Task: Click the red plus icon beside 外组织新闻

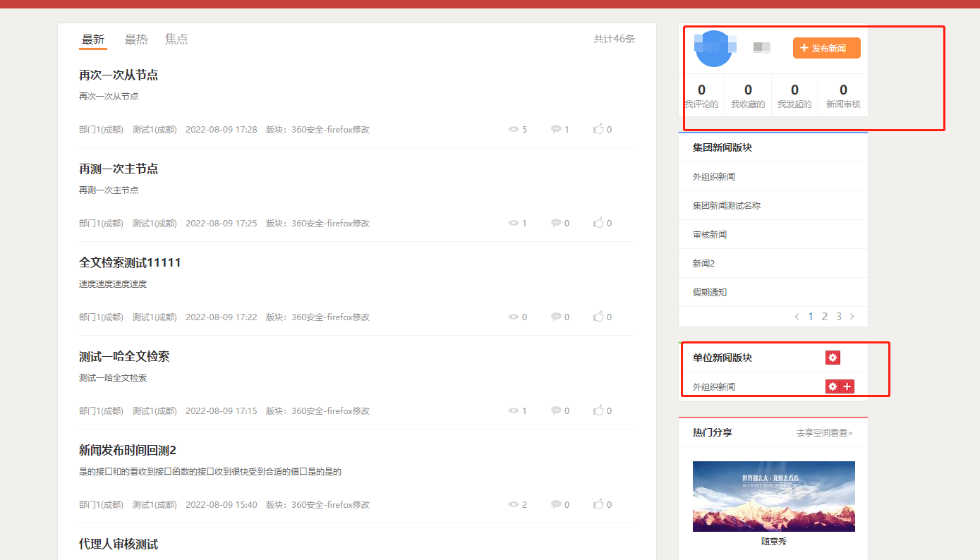Action: [847, 386]
